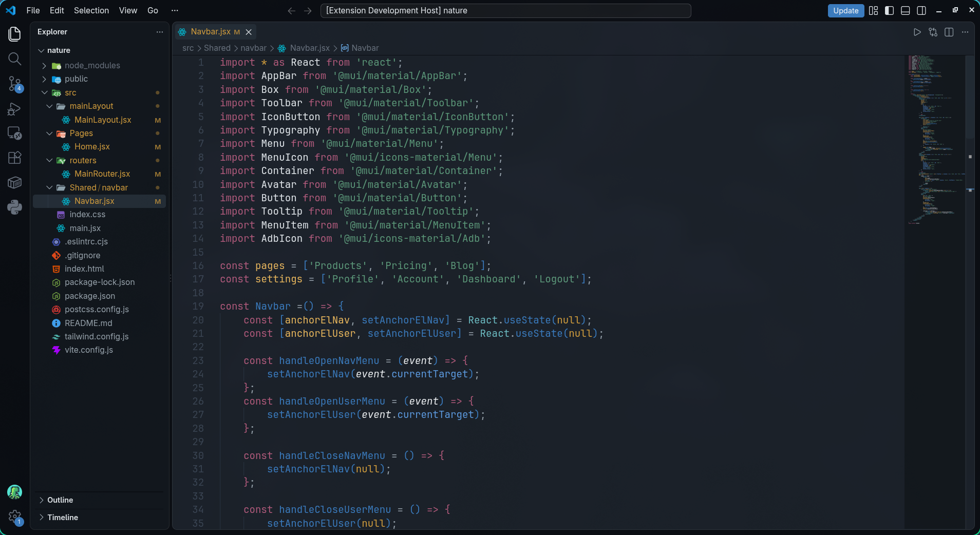Toggle the secondary side bar
This screenshot has height=535, width=980.
[x=921, y=11]
